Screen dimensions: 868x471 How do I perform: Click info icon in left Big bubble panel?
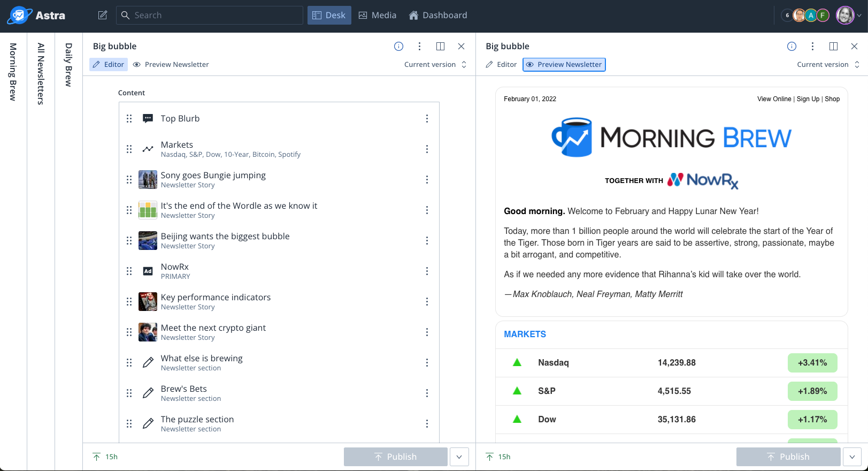tap(398, 46)
